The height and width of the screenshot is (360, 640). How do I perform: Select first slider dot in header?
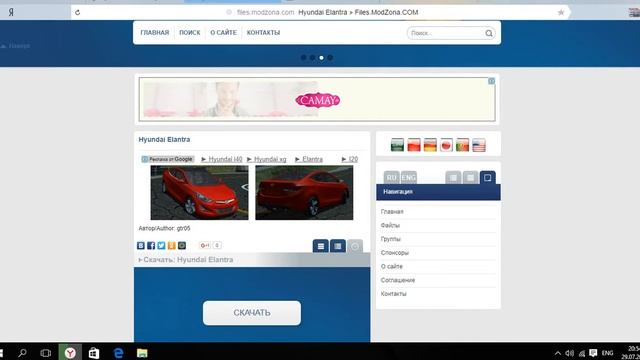click(x=303, y=58)
